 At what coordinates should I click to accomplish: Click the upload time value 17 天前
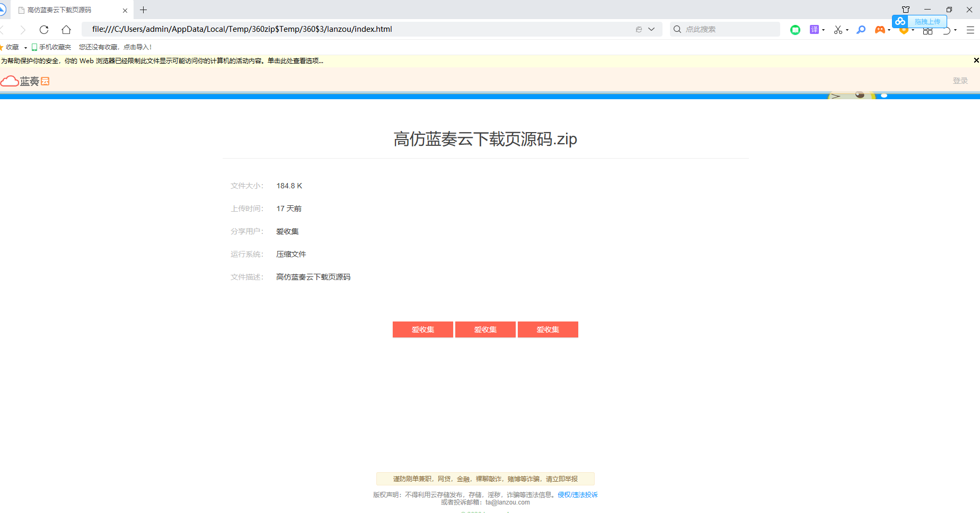(x=289, y=208)
